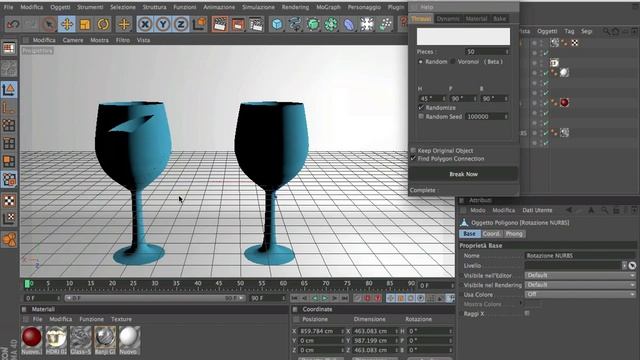Click the object manager search icon

607,31
